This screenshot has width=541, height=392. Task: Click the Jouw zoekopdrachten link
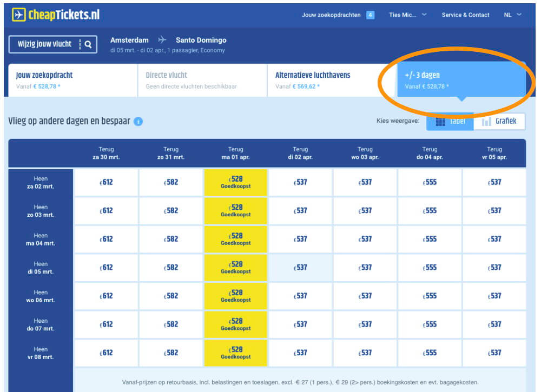[331, 15]
